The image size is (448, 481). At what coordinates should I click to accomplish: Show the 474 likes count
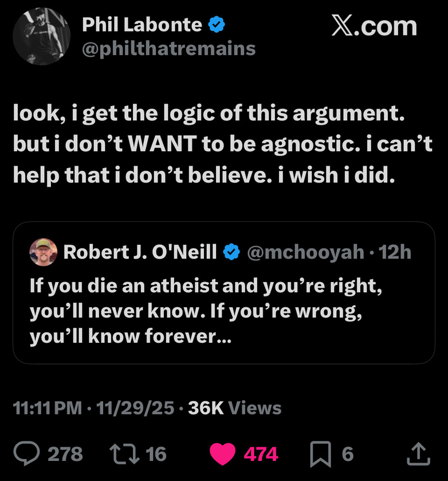pyautogui.click(x=261, y=454)
